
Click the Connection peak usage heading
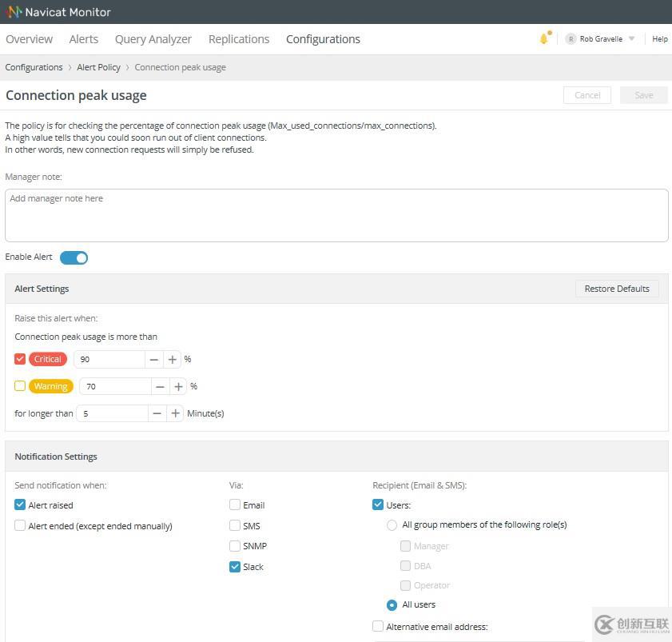coord(76,95)
